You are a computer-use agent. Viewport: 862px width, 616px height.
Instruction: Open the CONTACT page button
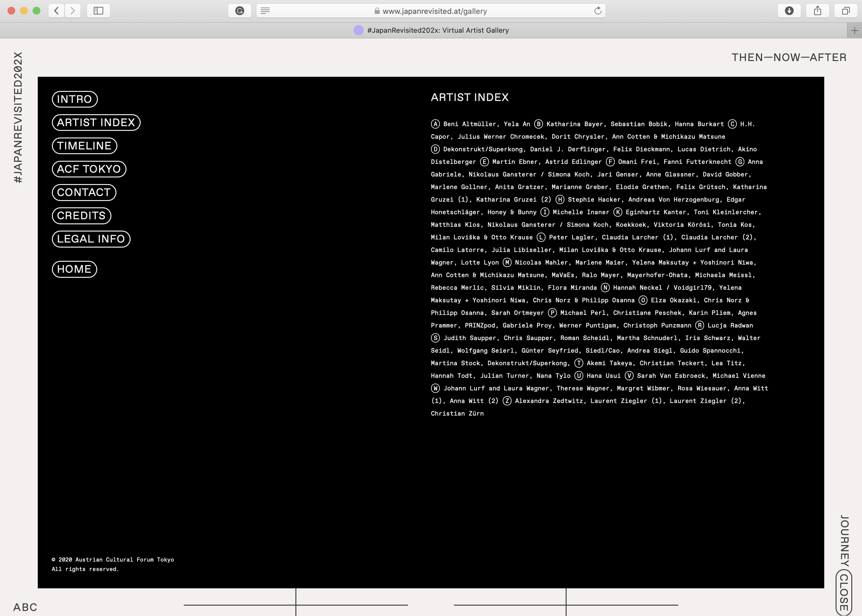(84, 192)
